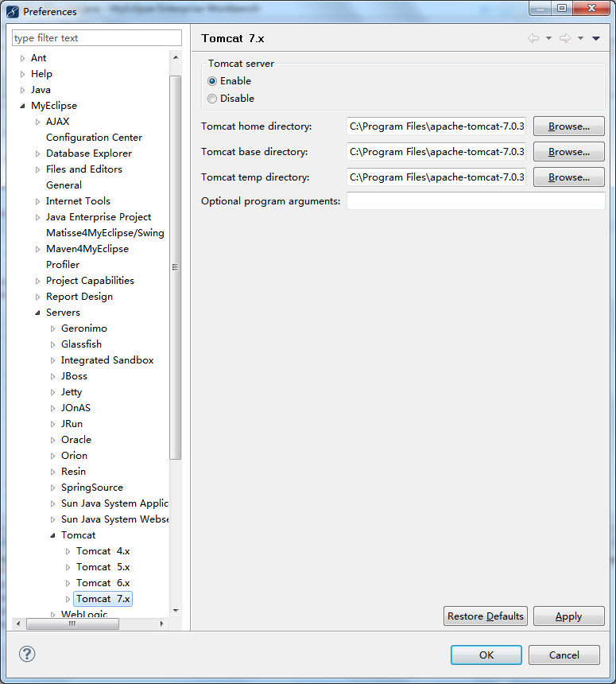
Task: Collapse the MyEclipse tree node
Action: point(23,106)
